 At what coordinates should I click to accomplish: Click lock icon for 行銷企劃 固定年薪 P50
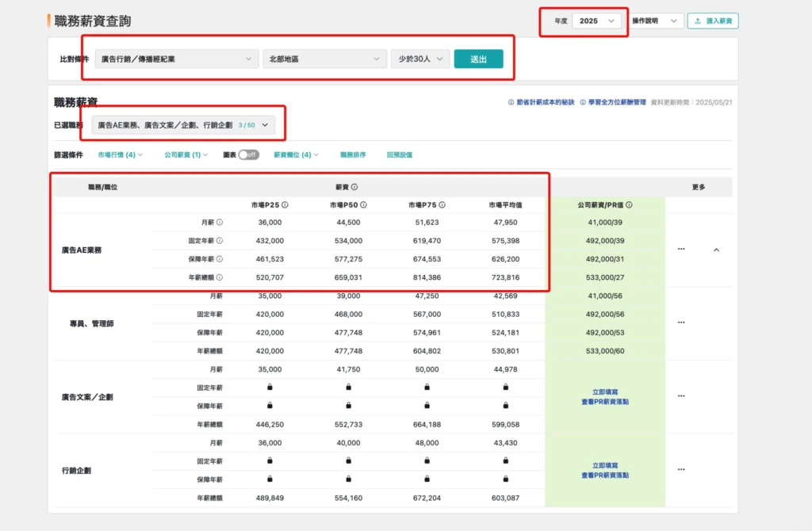tap(349, 460)
